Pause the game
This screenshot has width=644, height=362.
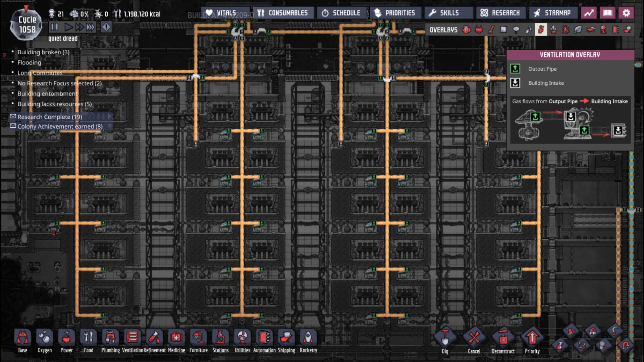(54, 27)
